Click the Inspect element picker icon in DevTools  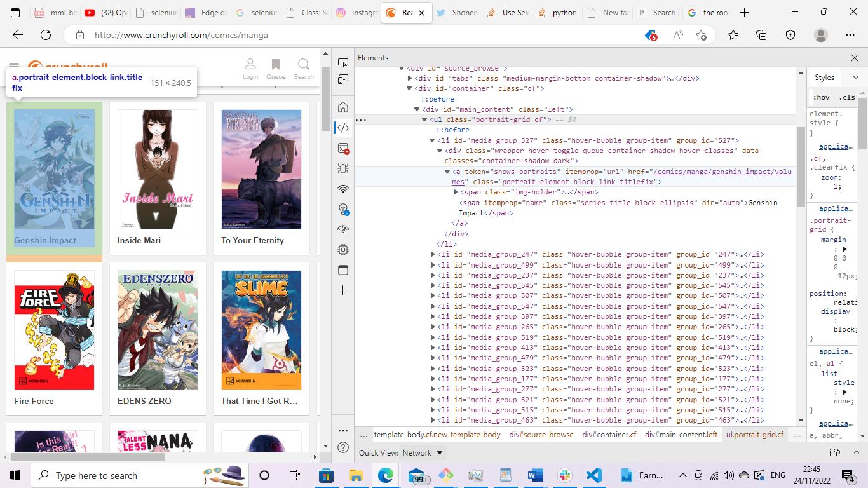343,62
